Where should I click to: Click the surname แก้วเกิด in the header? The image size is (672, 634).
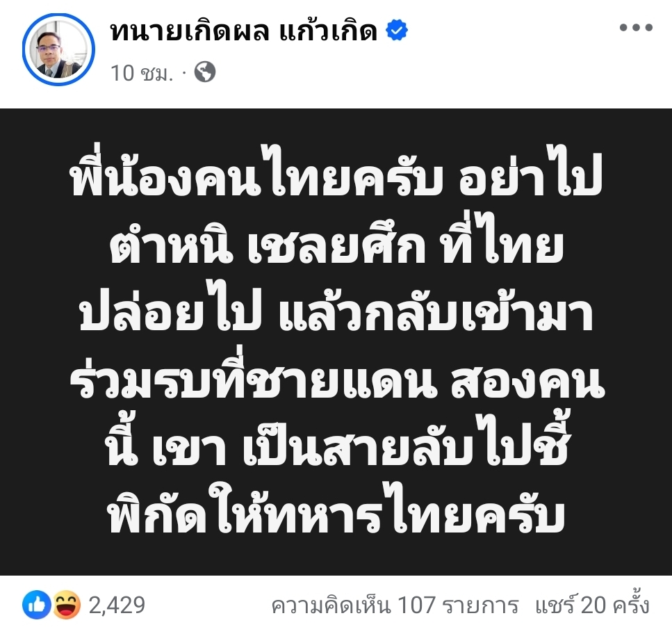[x=328, y=31]
